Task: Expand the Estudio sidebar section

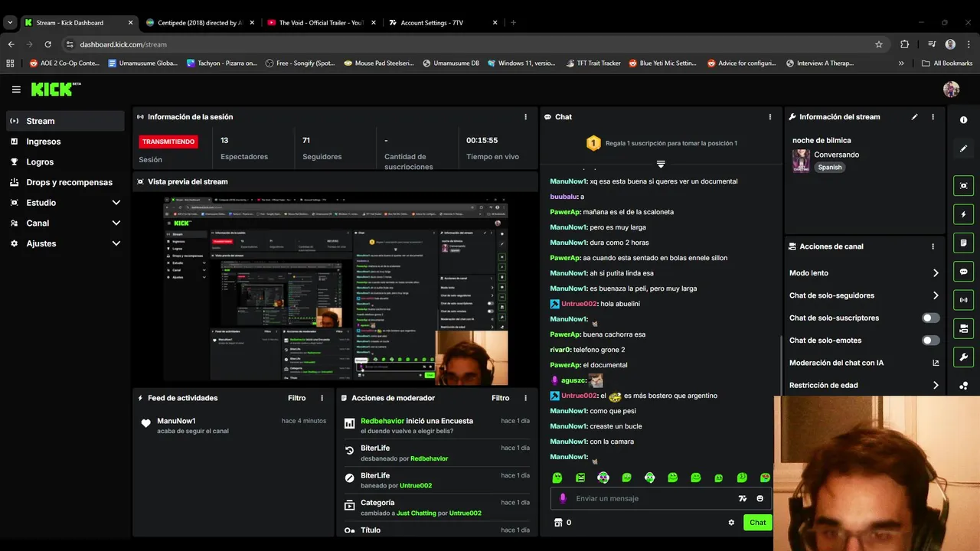Action: pos(116,203)
